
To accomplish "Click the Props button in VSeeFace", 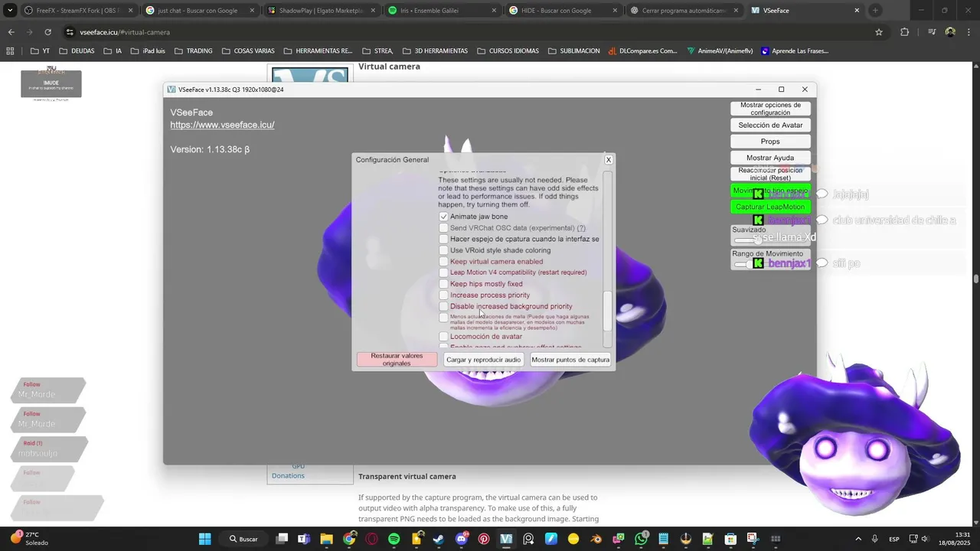I will pyautogui.click(x=770, y=142).
